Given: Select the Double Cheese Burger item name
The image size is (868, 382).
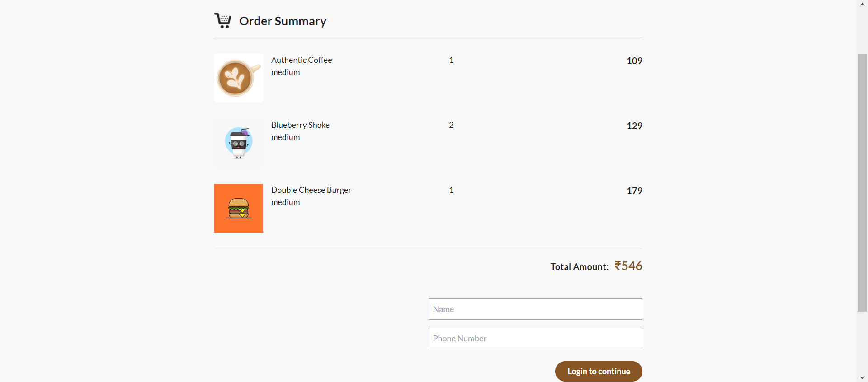Looking at the screenshot, I should coord(311,190).
